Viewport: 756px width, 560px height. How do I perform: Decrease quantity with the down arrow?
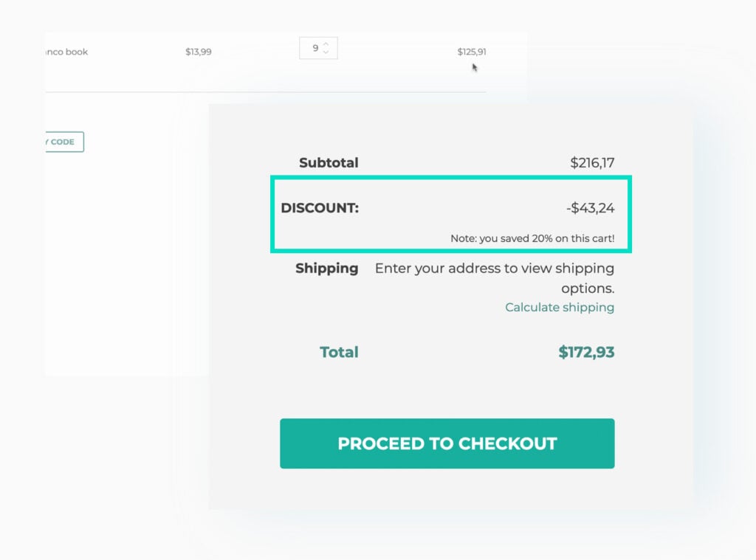[326, 52]
